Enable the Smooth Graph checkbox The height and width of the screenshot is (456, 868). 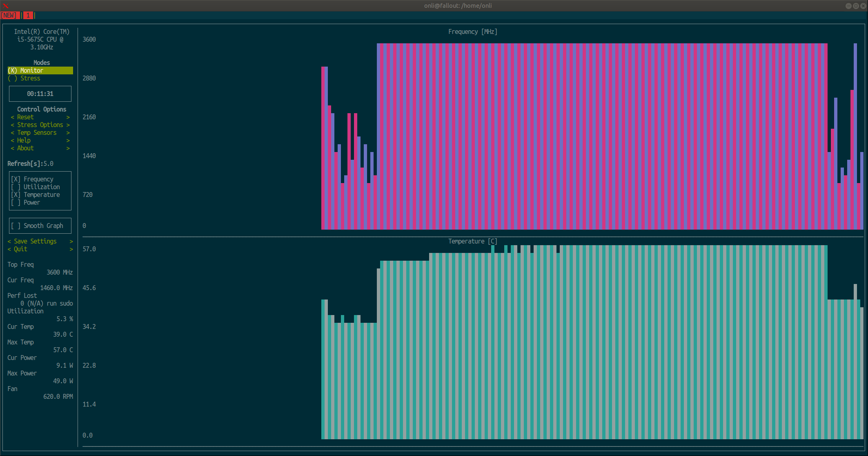click(37, 226)
